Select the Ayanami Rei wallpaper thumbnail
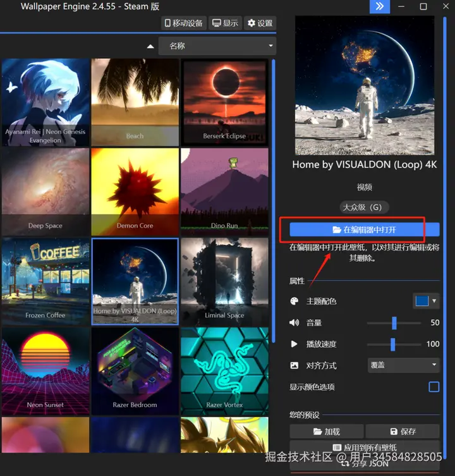Image resolution: width=455 pixels, height=476 pixels. (x=45, y=102)
